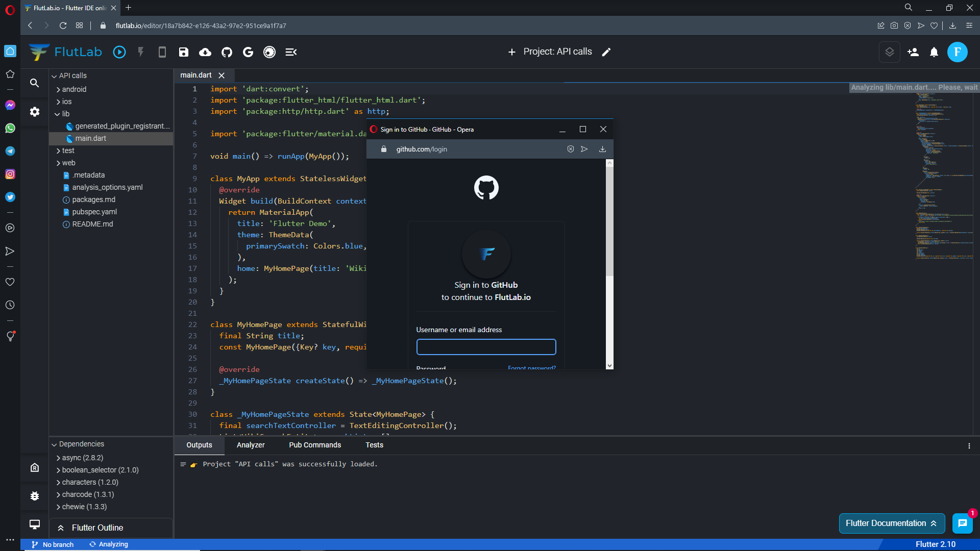Open search in FlutLab sidebar
980x551 pixels.
pyautogui.click(x=35, y=83)
